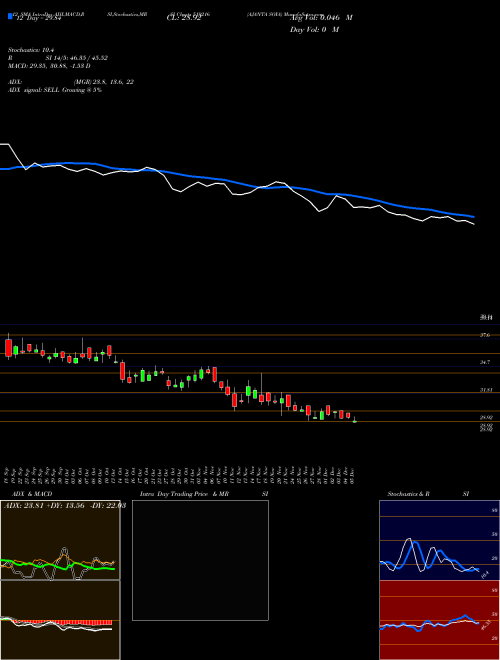Click the 34.7 price axis label
The width and height of the screenshot is (500, 660).
[x=485, y=362]
